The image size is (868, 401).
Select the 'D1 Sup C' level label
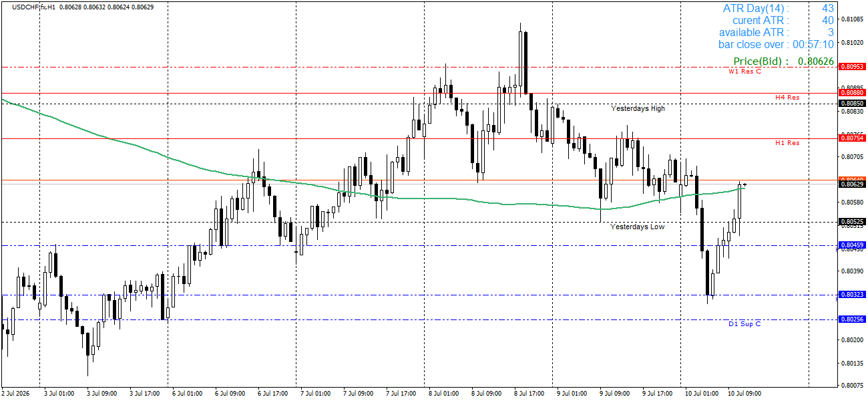coord(744,323)
